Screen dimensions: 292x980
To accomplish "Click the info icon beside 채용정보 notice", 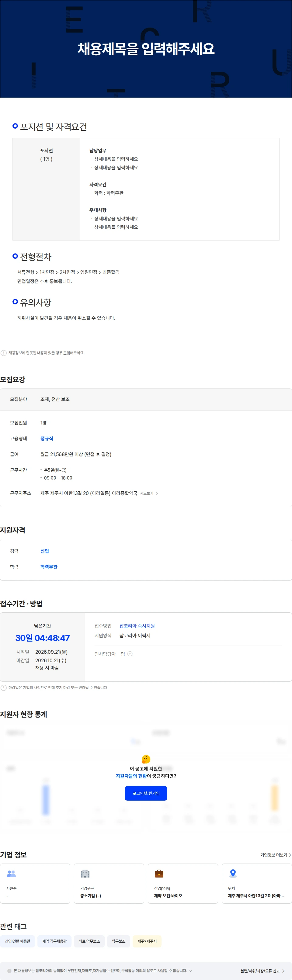I will pyautogui.click(x=3, y=353).
